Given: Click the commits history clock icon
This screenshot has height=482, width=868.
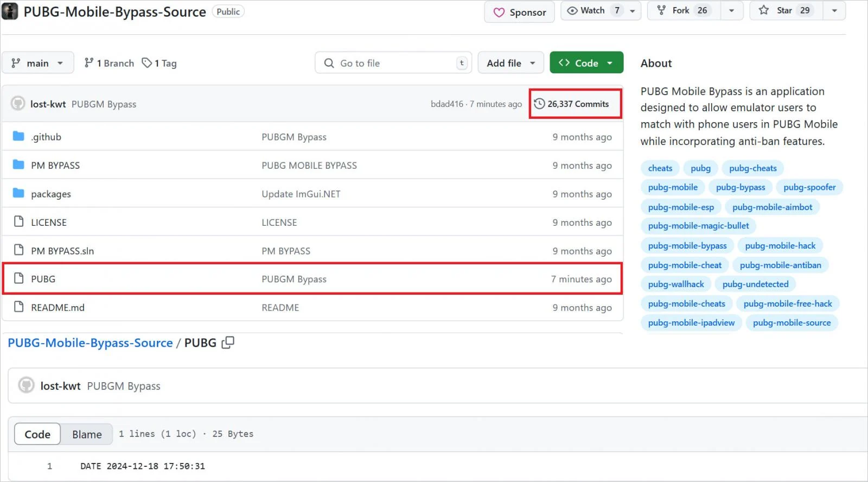Looking at the screenshot, I should point(539,104).
